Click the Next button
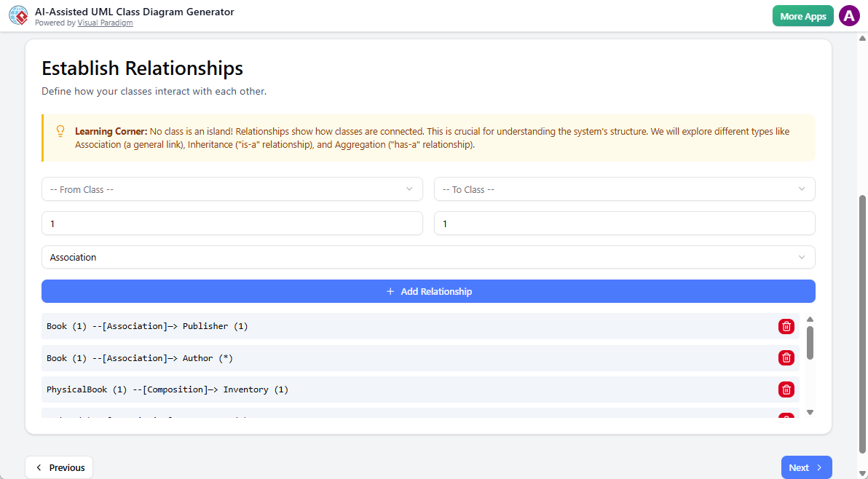The height and width of the screenshot is (479, 868). coord(806,467)
